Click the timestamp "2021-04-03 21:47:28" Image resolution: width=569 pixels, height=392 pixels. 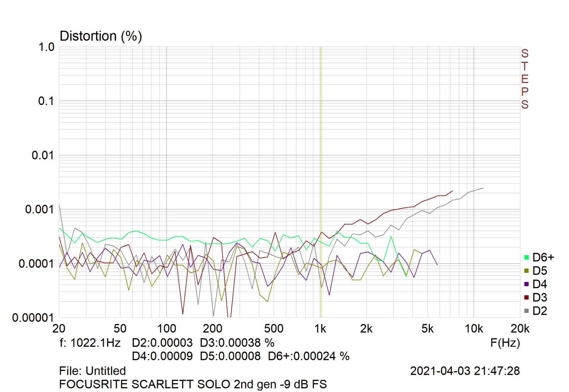(465, 371)
